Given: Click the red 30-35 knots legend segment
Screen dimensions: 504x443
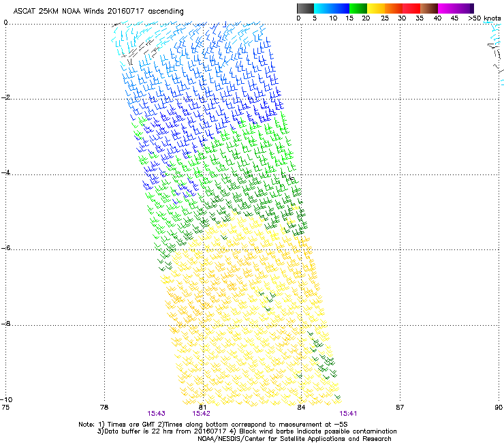Looking at the screenshot, I should click(x=411, y=8).
